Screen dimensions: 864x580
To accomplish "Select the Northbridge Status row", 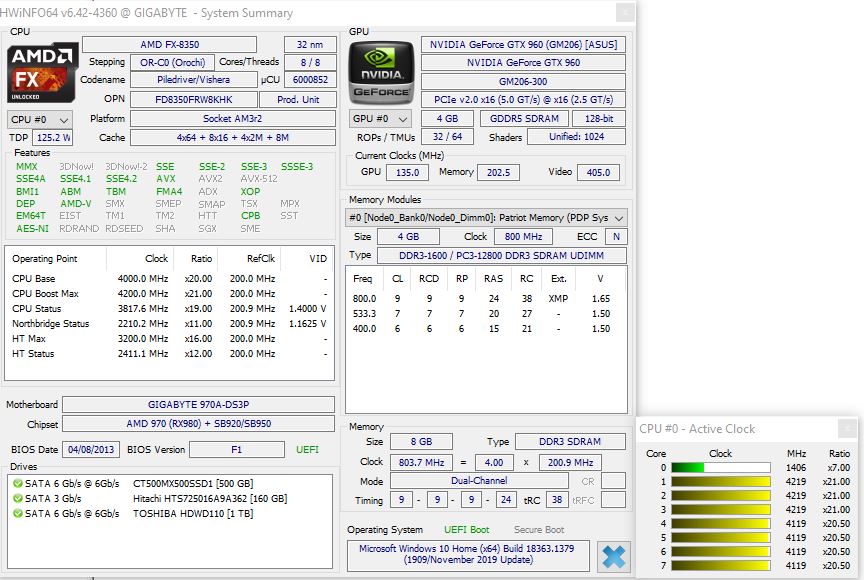I will pos(170,323).
